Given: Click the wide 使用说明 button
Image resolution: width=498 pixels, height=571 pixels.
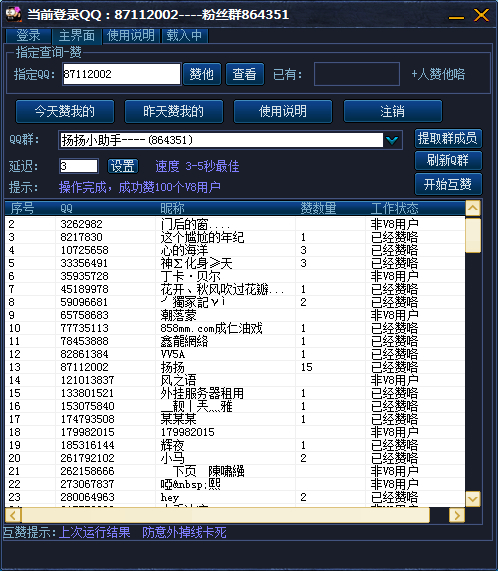Looking at the screenshot, I should pyautogui.click(x=283, y=111).
